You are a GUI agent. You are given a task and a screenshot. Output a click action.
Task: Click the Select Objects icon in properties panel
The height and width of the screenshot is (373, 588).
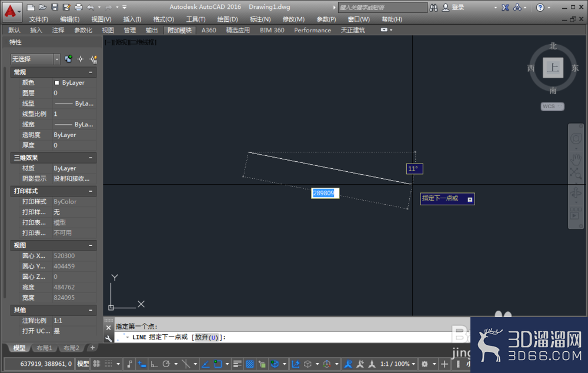point(81,59)
